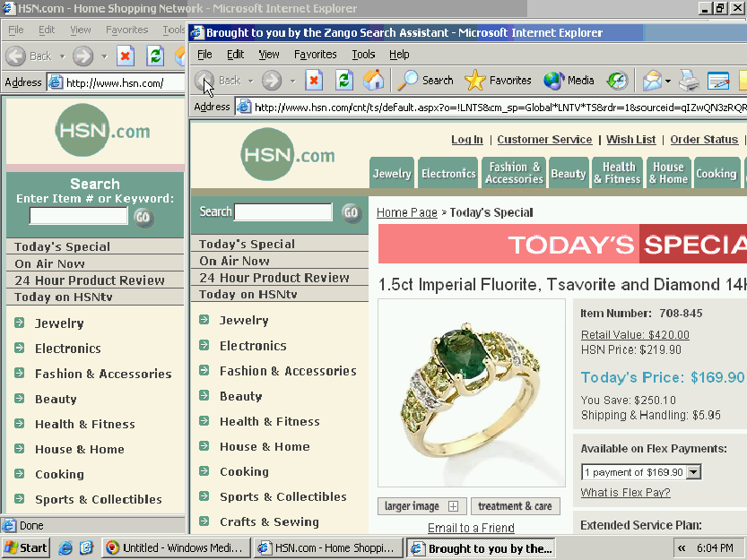The width and height of the screenshot is (747, 560).
Task: Click arrow bullet beside Electronics in background window
Action: [19, 348]
